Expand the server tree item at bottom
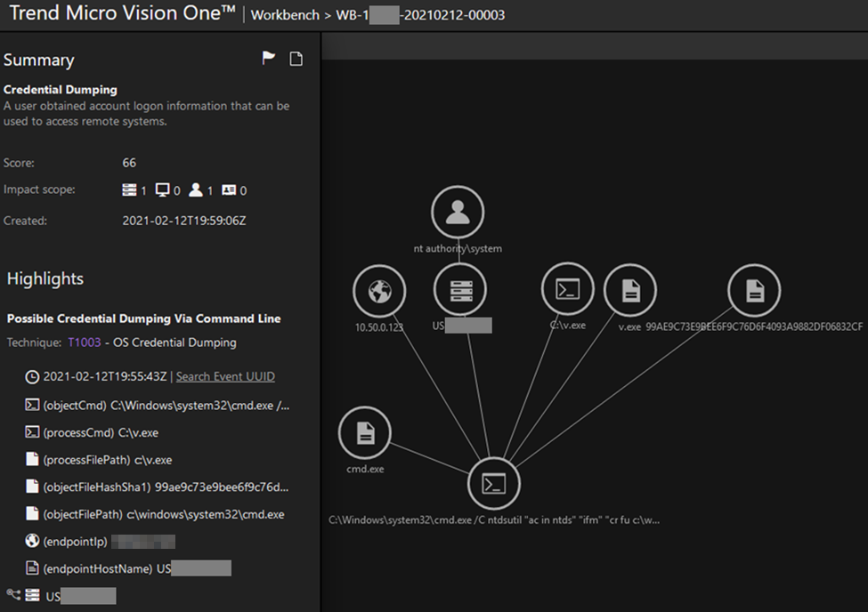The height and width of the screenshot is (612, 868). pyautogui.click(x=12, y=595)
